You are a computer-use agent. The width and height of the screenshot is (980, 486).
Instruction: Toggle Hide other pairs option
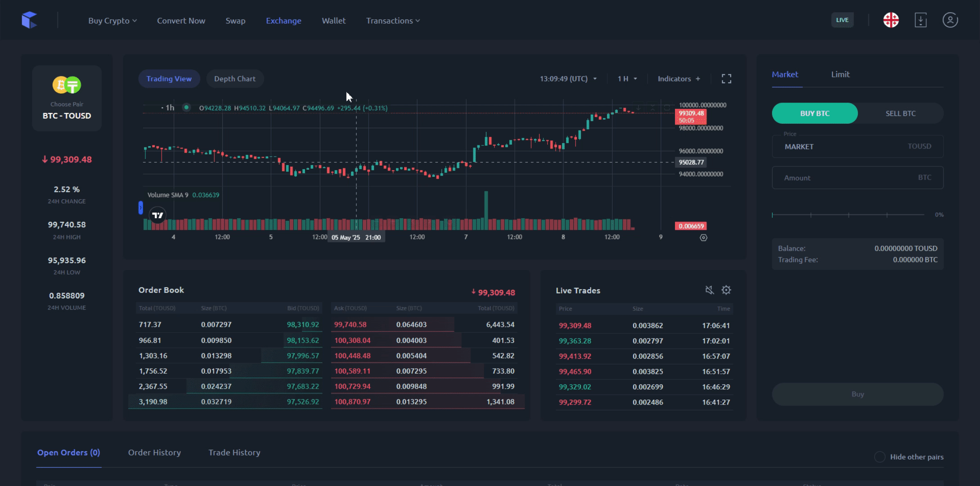(x=879, y=457)
